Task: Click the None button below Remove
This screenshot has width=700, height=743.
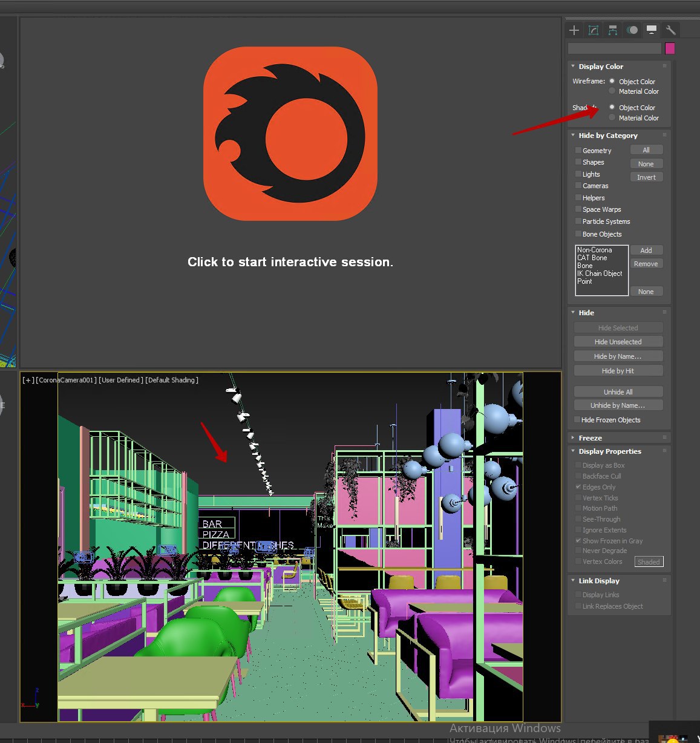Action: [x=646, y=292]
